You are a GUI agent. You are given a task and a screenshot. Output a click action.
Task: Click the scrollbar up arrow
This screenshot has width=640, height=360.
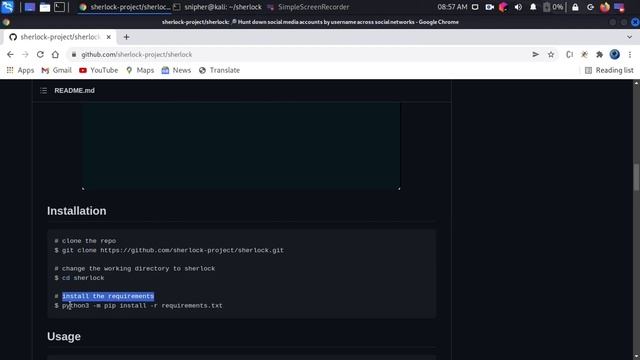pos(636,83)
